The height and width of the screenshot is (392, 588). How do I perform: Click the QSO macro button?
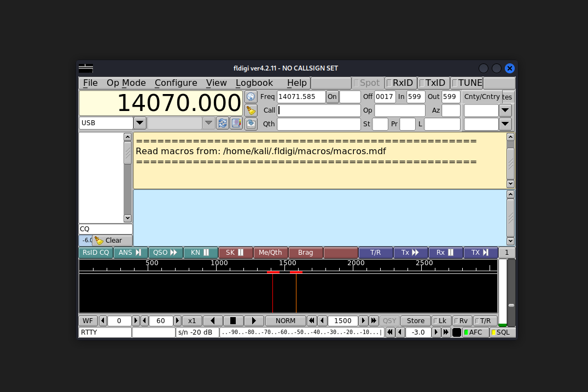(165, 253)
